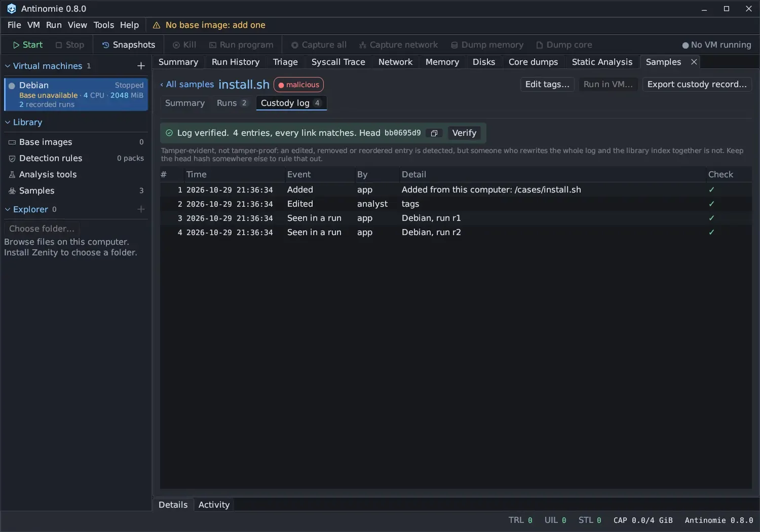Viewport: 760px width, 532px height.
Task: Collapse the Explorer section
Action: [x=8, y=209]
